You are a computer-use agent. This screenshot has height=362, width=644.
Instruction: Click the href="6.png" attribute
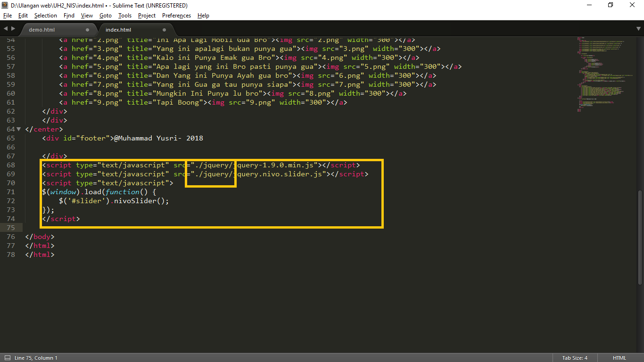pyautogui.click(x=97, y=75)
